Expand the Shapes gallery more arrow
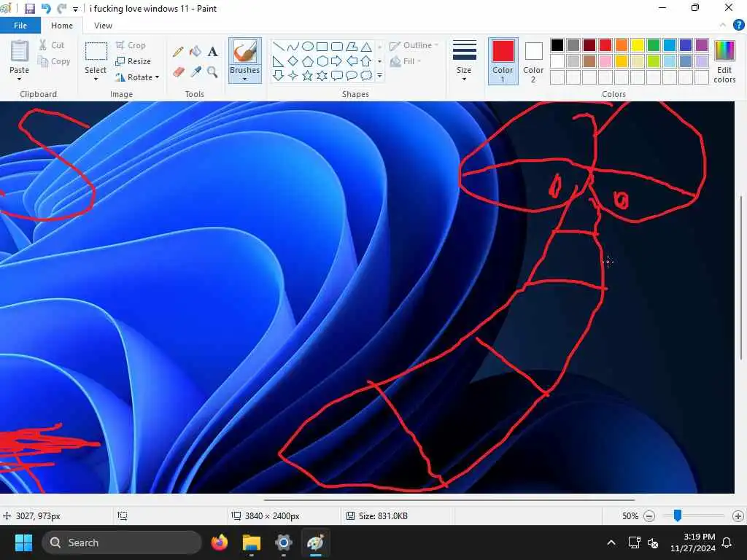Viewport: 747px width, 560px height. coord(379,75)
